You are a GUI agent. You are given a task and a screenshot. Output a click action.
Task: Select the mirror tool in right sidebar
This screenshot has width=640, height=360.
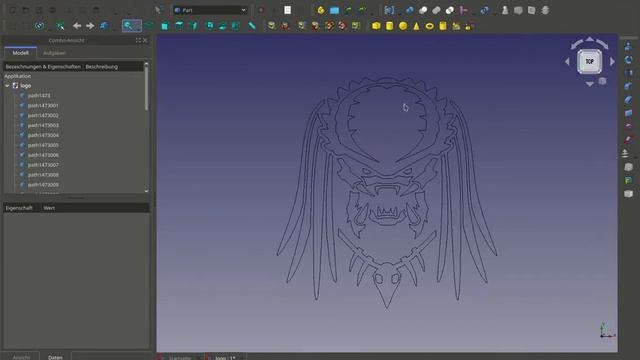[x=628, y=73]
